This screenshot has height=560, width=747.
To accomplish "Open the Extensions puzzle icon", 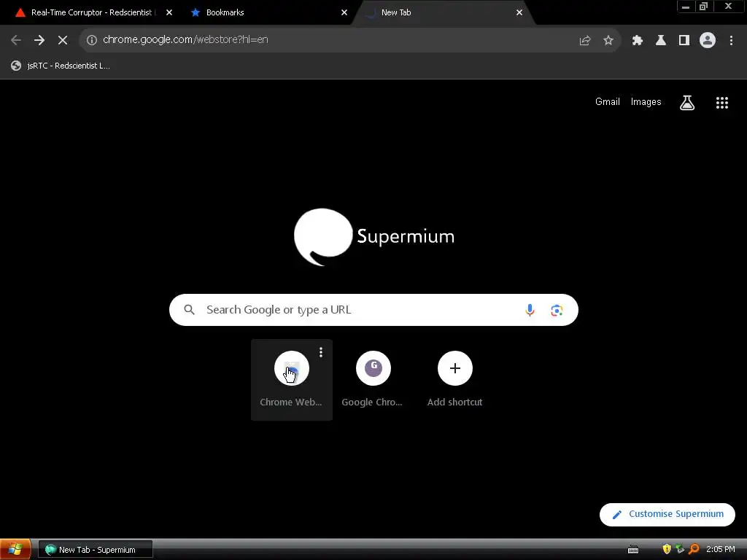I will point(638,41).
